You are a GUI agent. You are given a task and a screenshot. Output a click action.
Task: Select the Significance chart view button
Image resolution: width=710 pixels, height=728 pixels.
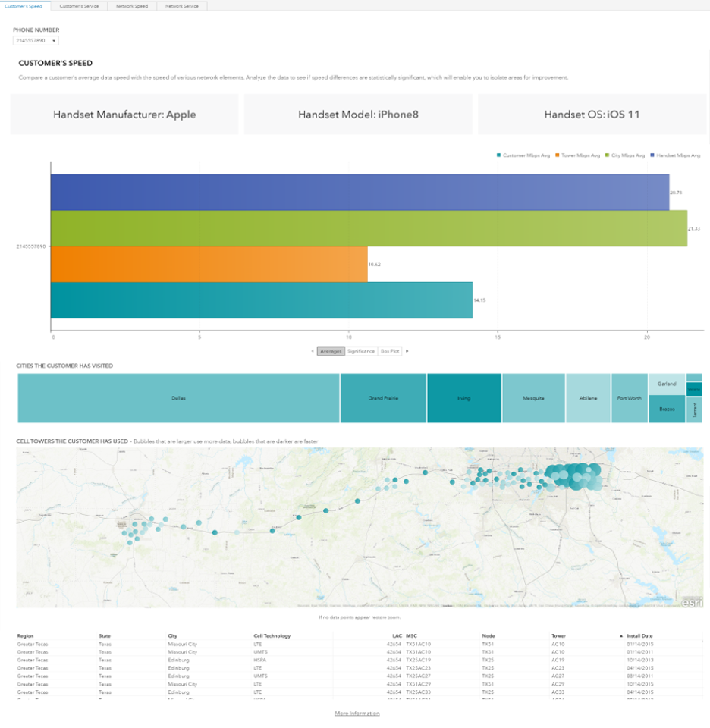(x=361, y=351)
